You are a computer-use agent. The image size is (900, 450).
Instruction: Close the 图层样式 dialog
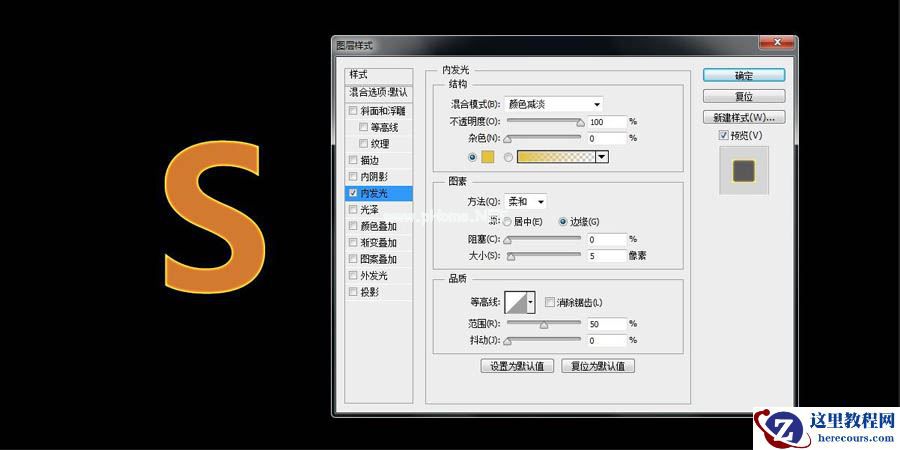coord(777,42)
